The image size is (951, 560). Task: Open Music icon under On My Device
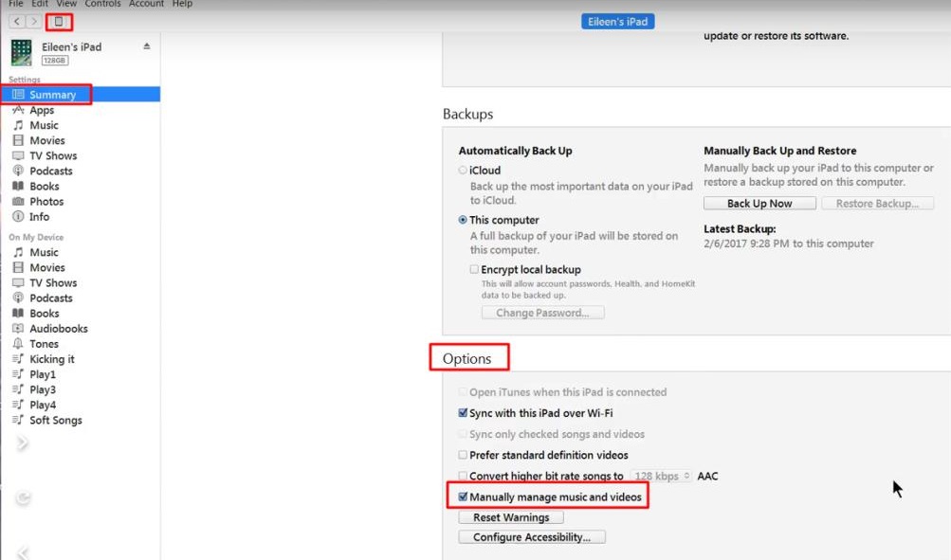pyautogui.click(x=18, y=252)
